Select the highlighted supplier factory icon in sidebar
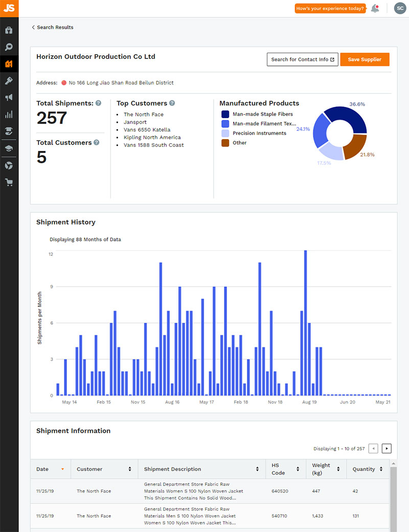 pyautogui.click(x=9, y=64)
